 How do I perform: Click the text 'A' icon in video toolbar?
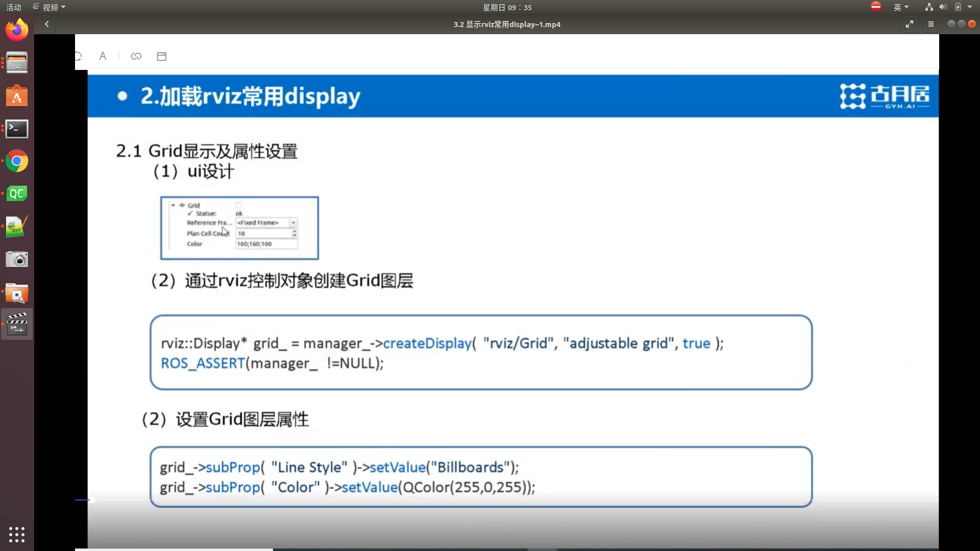[x=103, y=56]
